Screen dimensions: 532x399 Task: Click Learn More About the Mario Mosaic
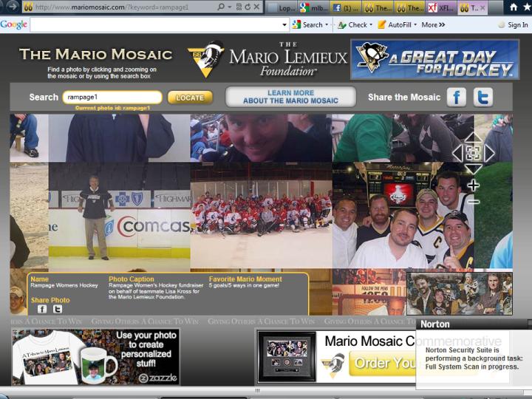[x=291, y=97]
